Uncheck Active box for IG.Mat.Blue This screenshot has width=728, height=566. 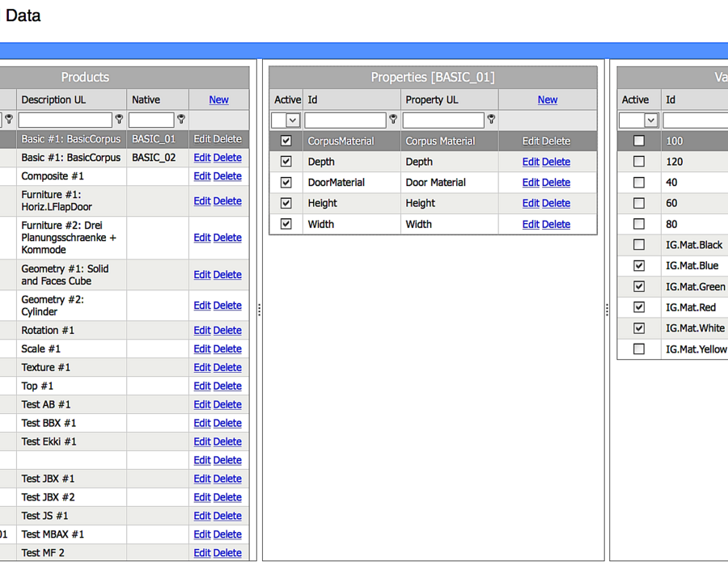tap(639, 265)
